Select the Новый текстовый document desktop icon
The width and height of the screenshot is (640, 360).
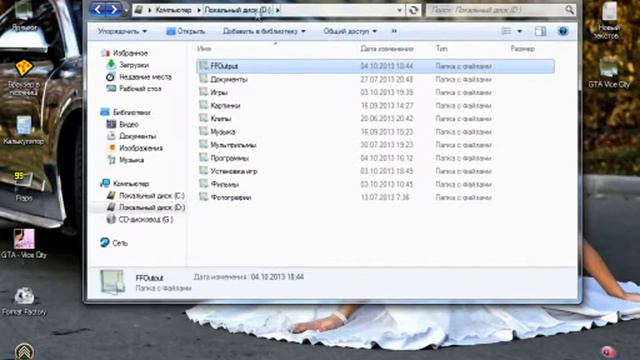[x=609, y=21]
